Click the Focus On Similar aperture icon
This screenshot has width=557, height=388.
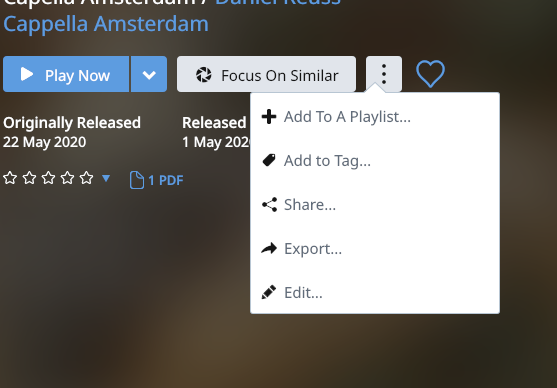point(204,75)
